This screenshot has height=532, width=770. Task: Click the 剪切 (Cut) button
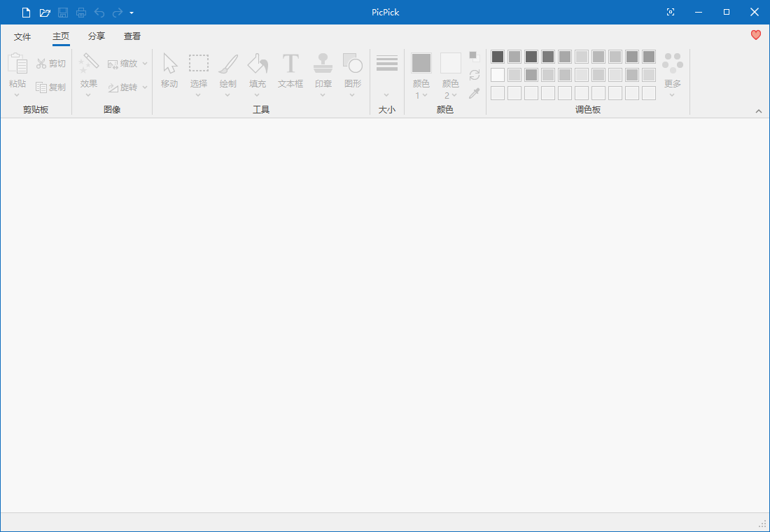click(x=51, y=64)
